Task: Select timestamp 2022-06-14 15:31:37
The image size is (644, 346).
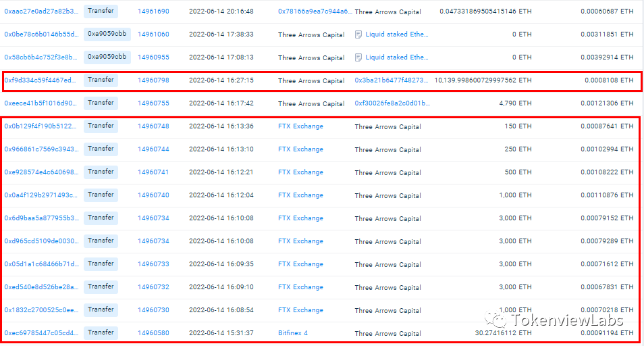Action: point(221,333)
